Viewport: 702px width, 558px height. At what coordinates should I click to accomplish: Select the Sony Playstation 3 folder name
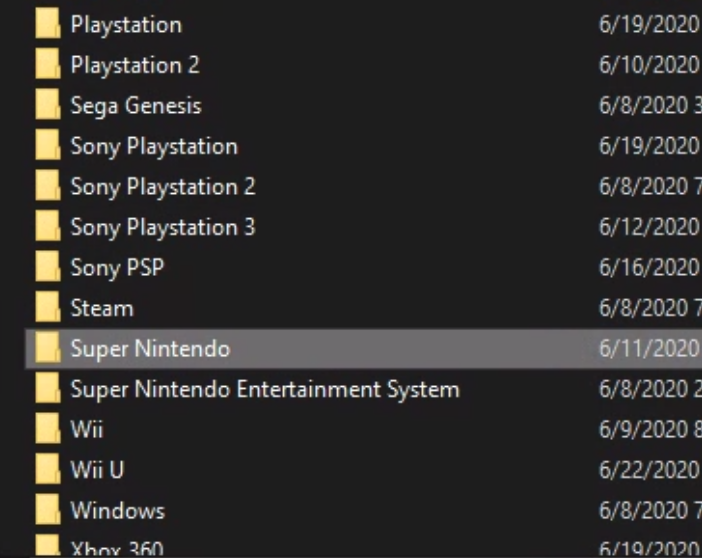pyautogui.click(x=163, y=227)
